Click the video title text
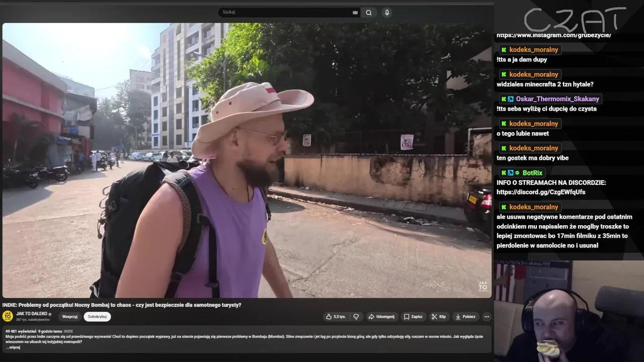This screenshot has width=644, height=362. point(122,305)
